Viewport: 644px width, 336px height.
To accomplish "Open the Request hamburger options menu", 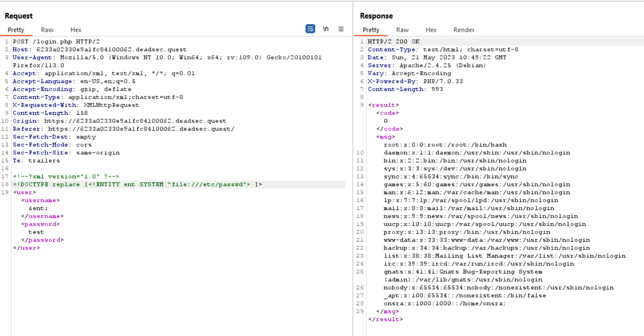I will click(x=341, y=29).
